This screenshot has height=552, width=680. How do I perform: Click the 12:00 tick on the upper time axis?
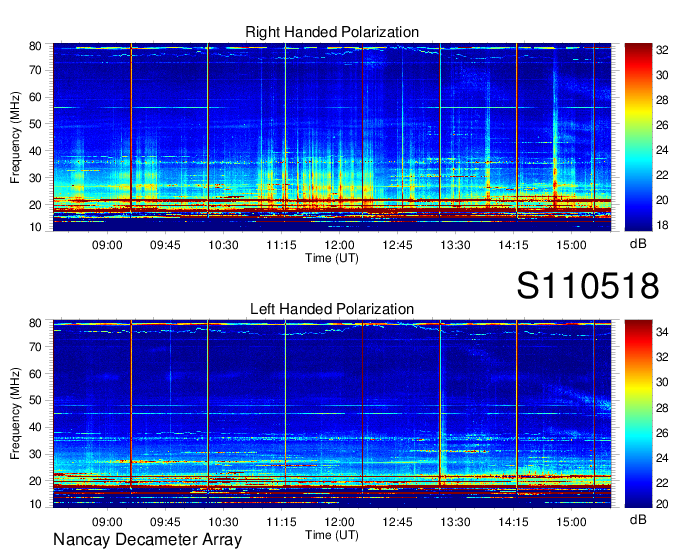[339, 245]
